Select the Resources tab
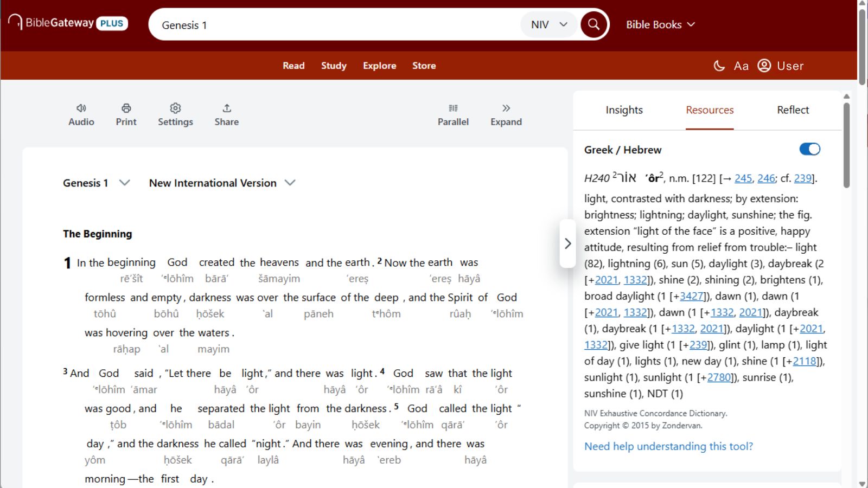868x488 pixels. (x=710, y=110)
